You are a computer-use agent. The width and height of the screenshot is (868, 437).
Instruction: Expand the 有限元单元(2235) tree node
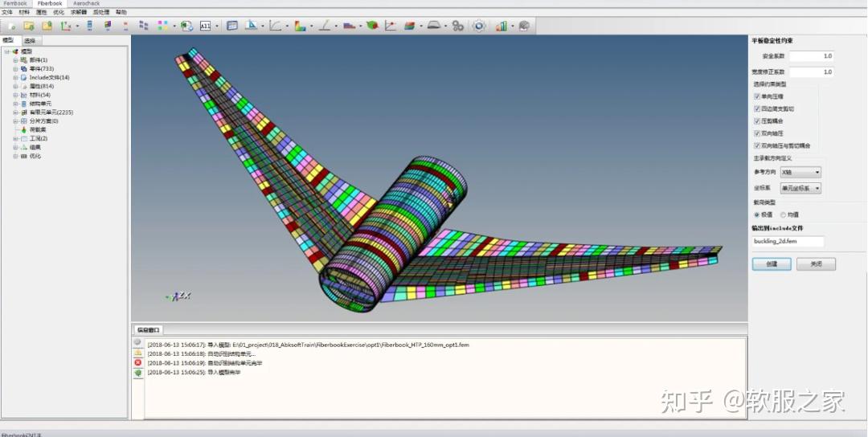[x=15, y=112]
